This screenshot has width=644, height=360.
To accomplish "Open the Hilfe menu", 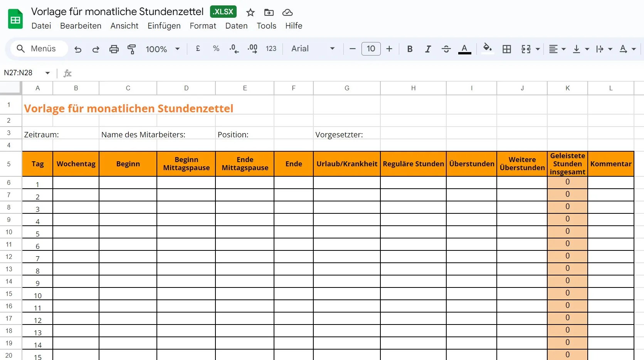I will coord(294,26).
